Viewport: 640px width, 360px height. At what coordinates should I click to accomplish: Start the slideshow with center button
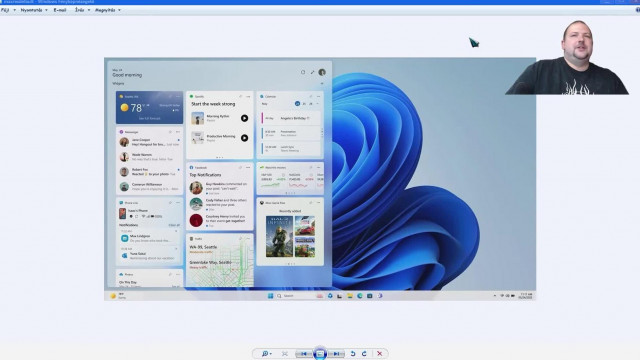pyautogui.click(x=320, y=353)
